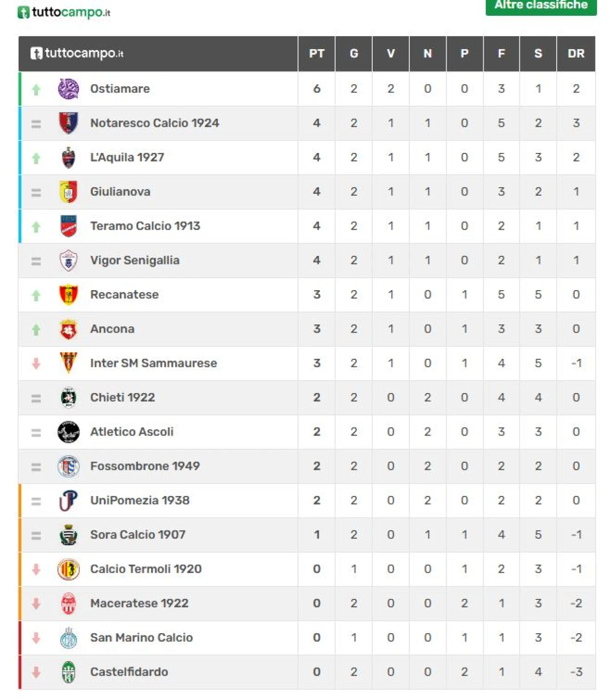Click the Giulianova team crest
Viewport: 610px width, 700px height.
pyautogui.click(x=68, y=192)
